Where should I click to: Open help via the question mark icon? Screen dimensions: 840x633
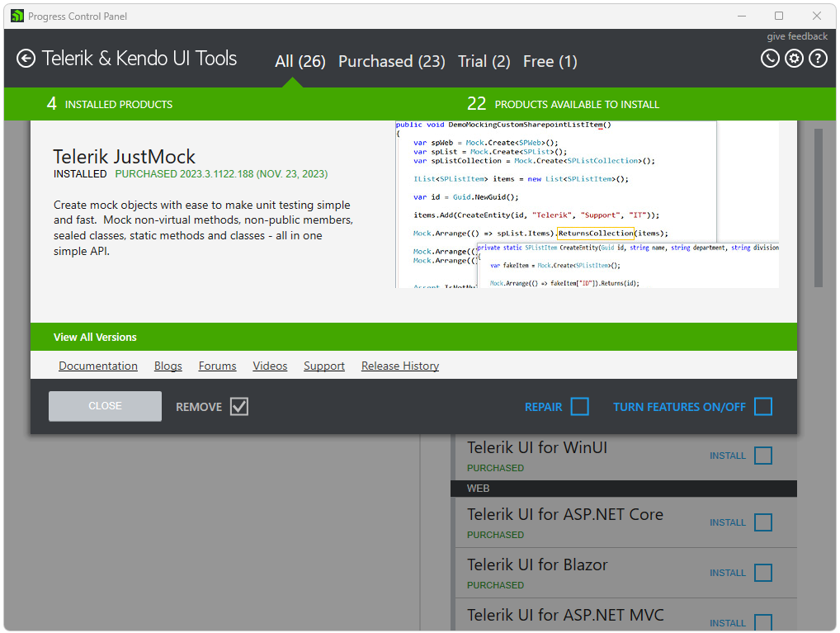point(818,58)
